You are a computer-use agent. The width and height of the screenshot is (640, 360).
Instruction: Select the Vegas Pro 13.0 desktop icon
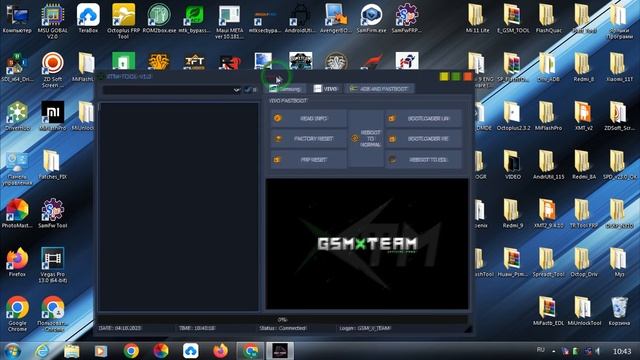tap(53, 265)
